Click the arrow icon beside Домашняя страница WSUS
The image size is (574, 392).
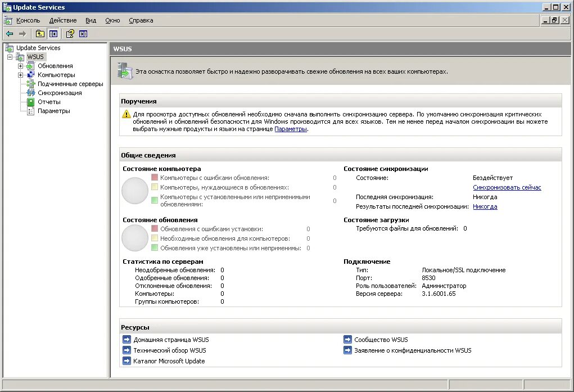(x=126, y=340)
